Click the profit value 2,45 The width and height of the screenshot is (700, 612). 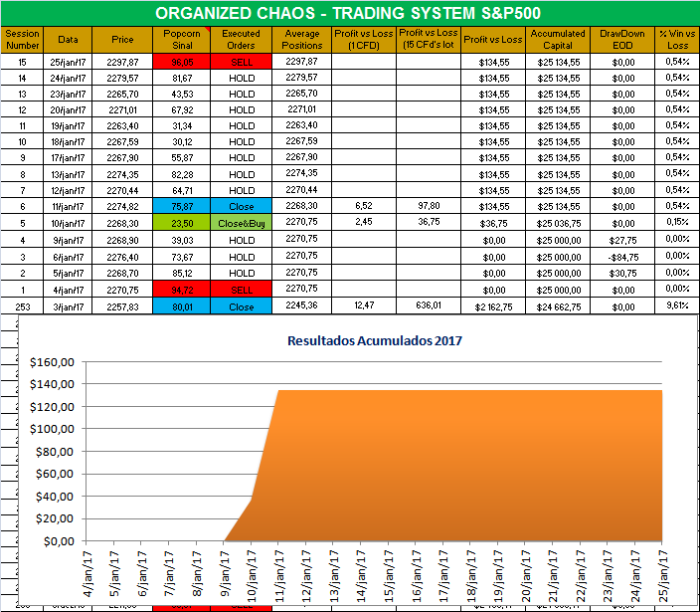364,222
